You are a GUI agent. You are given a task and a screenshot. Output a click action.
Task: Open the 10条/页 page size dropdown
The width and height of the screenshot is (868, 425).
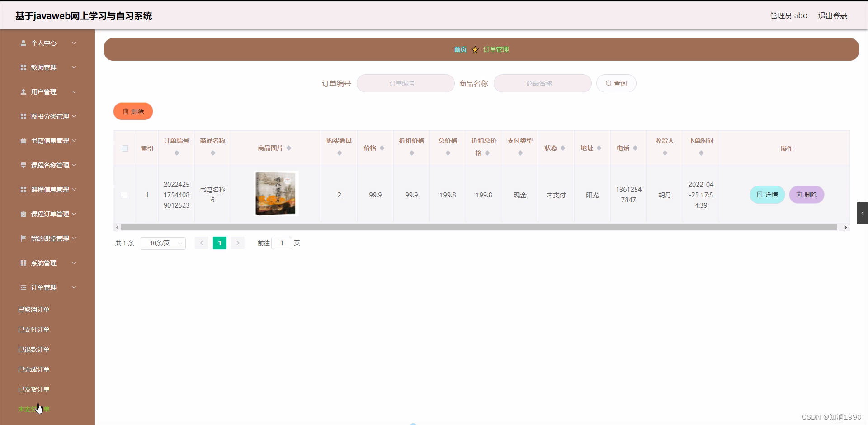(163, 243)
